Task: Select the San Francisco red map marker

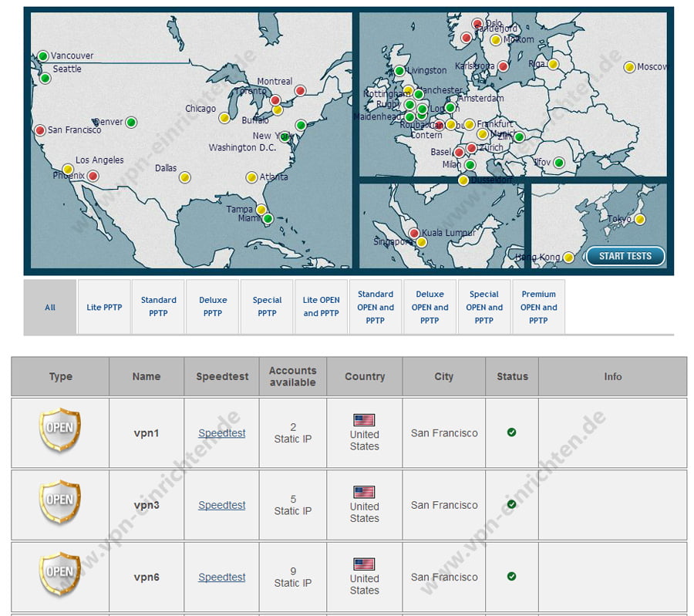Action: (40, 130)
